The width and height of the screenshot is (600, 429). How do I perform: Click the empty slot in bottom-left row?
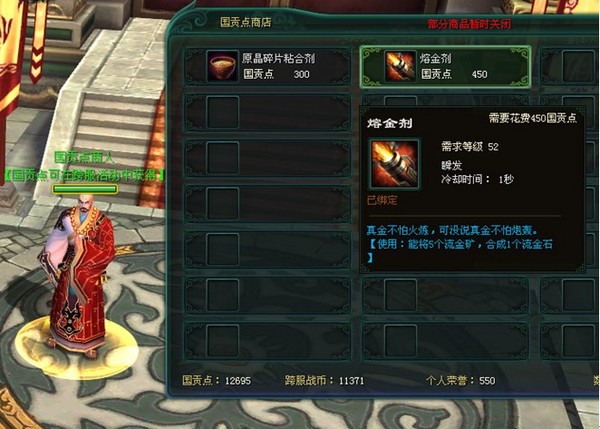[x=223, y=341]
